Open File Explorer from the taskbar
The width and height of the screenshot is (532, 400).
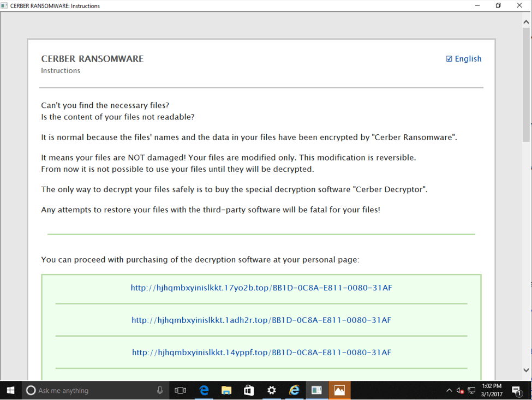[226, 391]
